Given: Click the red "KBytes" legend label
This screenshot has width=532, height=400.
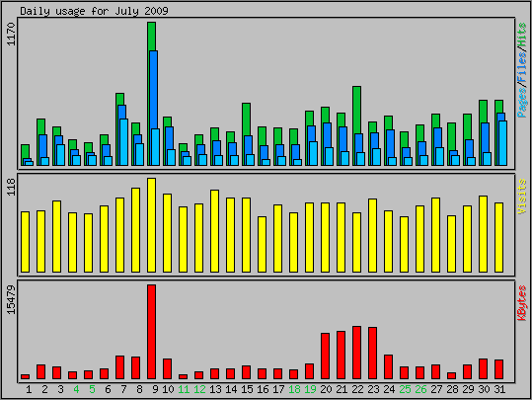Looking at the screenshot, I should (x=522, y=303).
